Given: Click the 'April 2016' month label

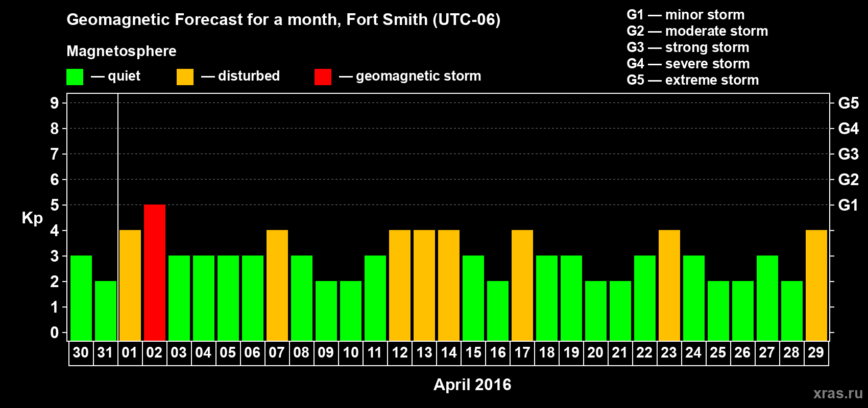Looking at the screenshot, I should pyautogui.click(x=472, y=385).
